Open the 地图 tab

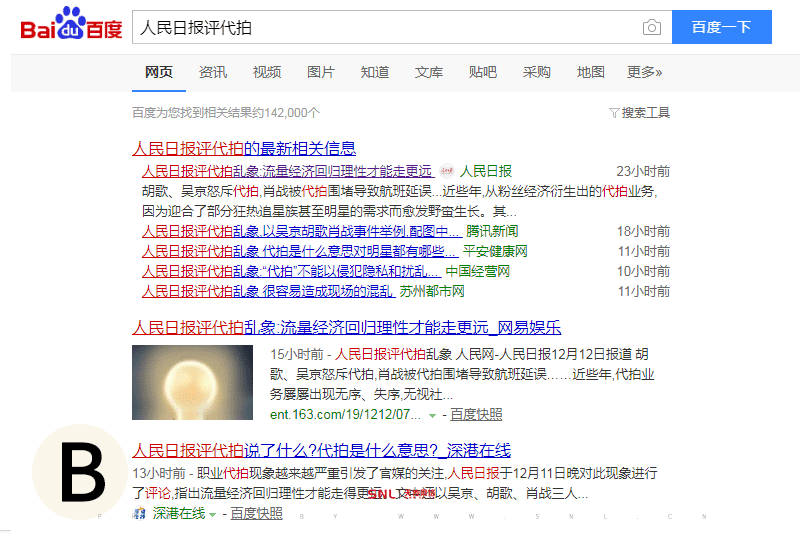coord(591,72)
